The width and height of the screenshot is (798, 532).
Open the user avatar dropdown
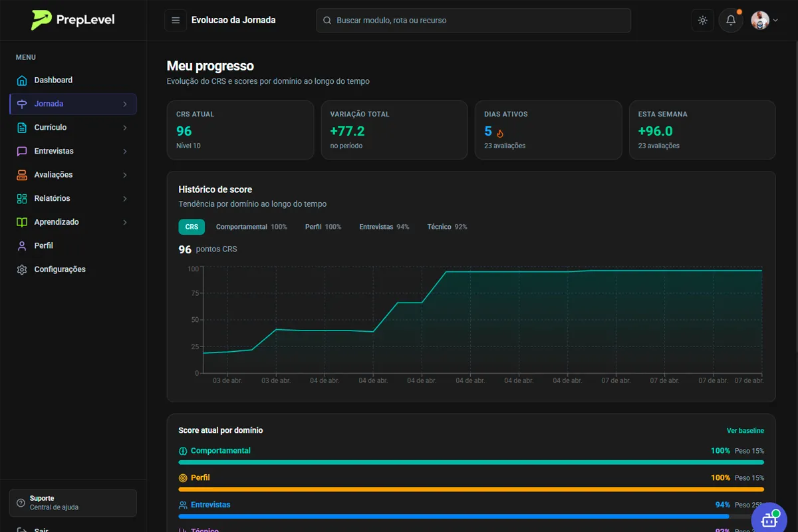point(765,21)
